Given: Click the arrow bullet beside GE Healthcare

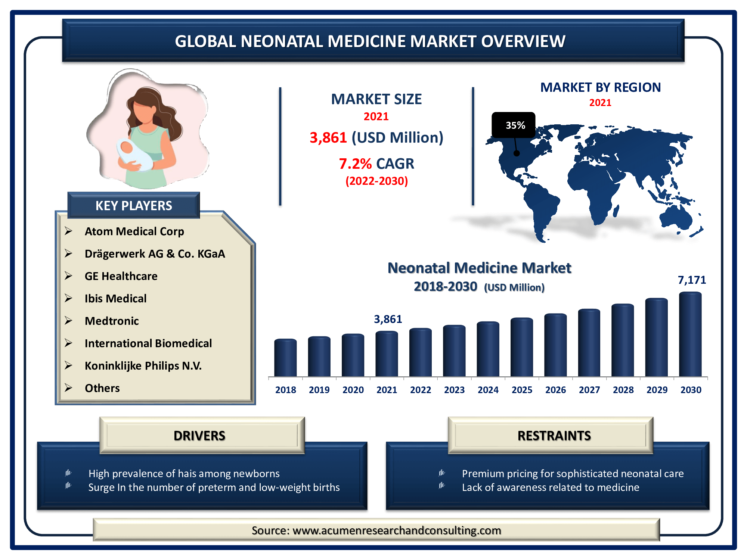Looking at the screenshot, I should pyautogui.click(x=68, y=276).
